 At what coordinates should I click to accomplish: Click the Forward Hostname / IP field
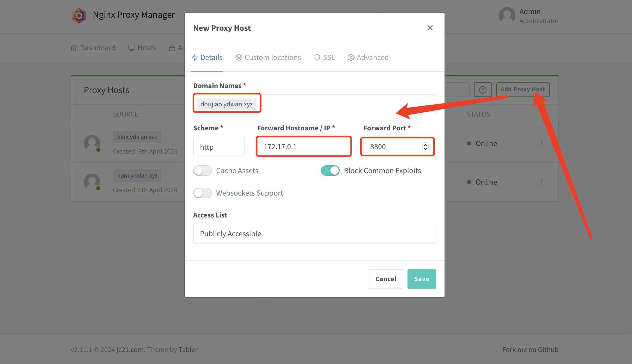click(x=304, y=147)
